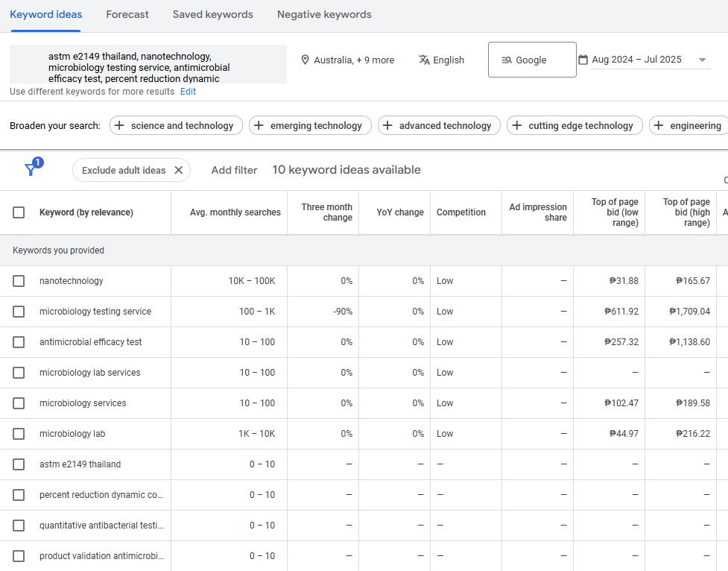The height and width of the screenshot is (571, 728).
Task: Tick checkbox for astm e2149 thailand
Action: 19,464
